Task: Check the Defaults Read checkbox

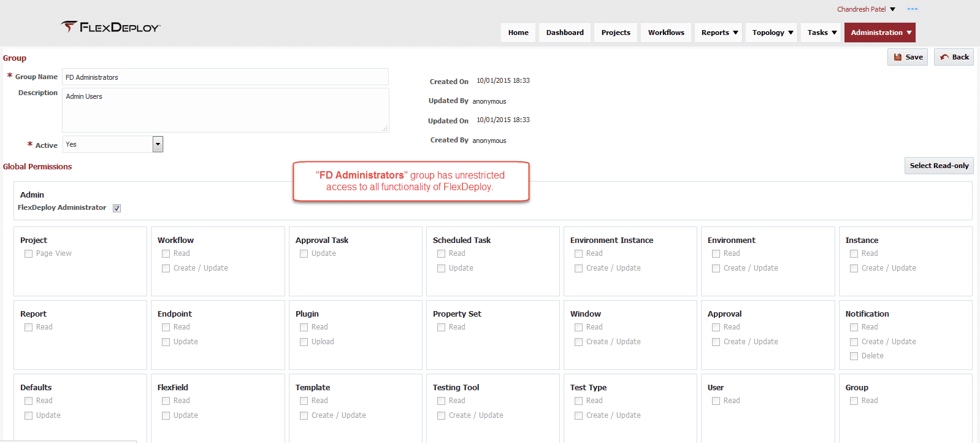Action: (28, 401)
